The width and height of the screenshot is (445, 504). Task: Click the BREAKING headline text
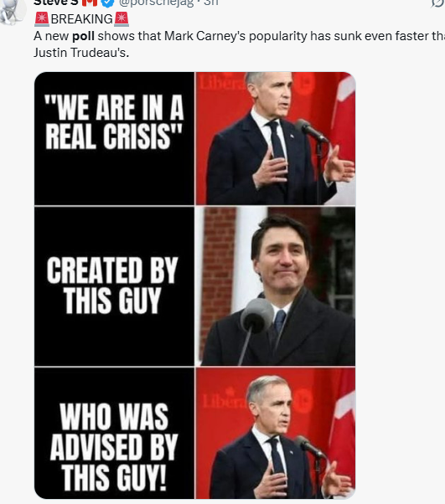(82, 19)
